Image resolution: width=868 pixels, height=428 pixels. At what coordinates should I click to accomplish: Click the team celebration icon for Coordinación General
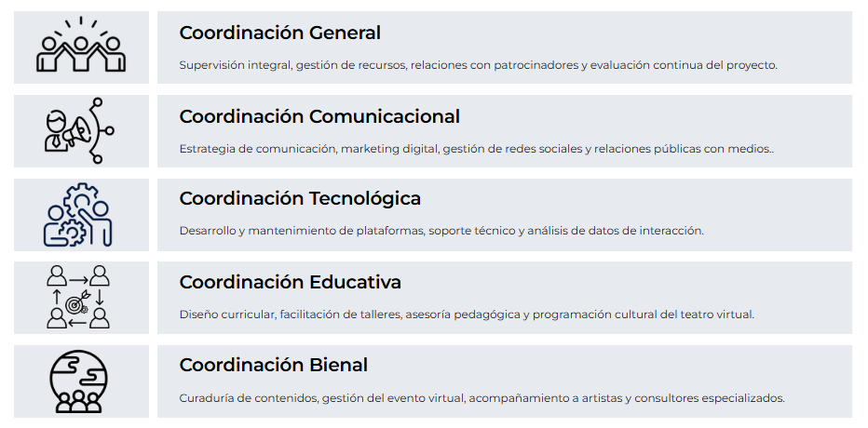pos(79,47)
